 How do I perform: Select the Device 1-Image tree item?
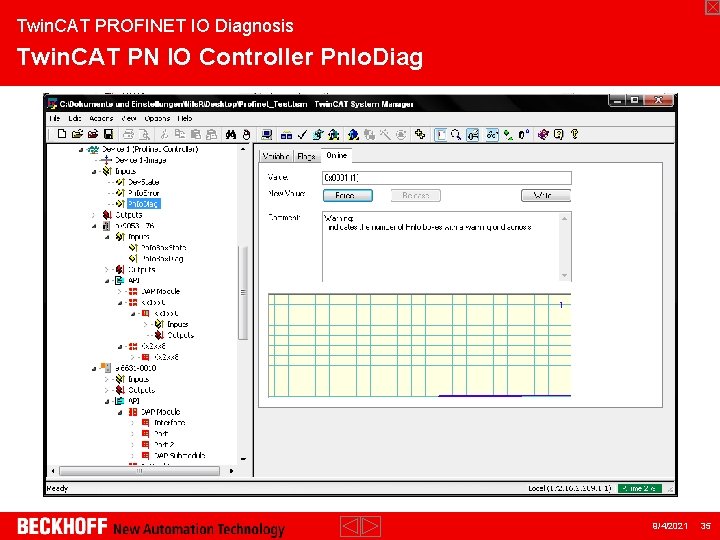[140, 160]
